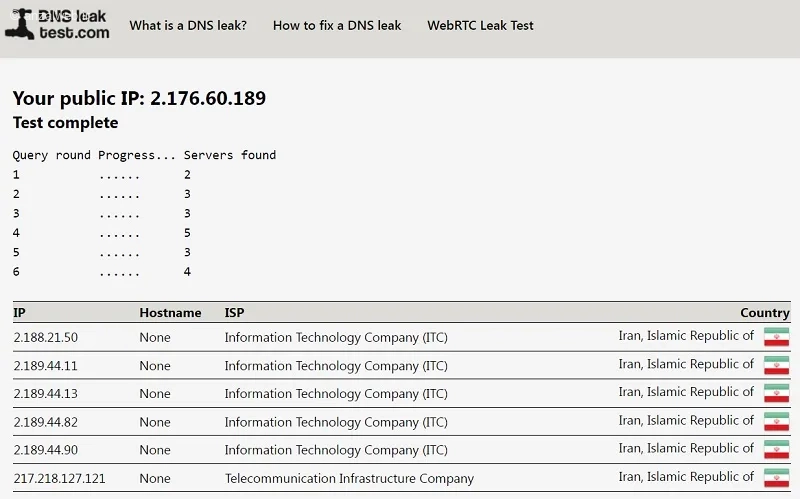
Task: Click the country text for 217.218.127.121
Action: pos(686,477)
